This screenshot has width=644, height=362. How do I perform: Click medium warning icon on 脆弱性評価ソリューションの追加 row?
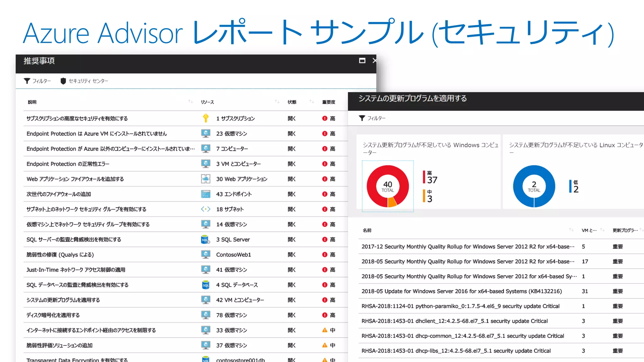(325, 345)
